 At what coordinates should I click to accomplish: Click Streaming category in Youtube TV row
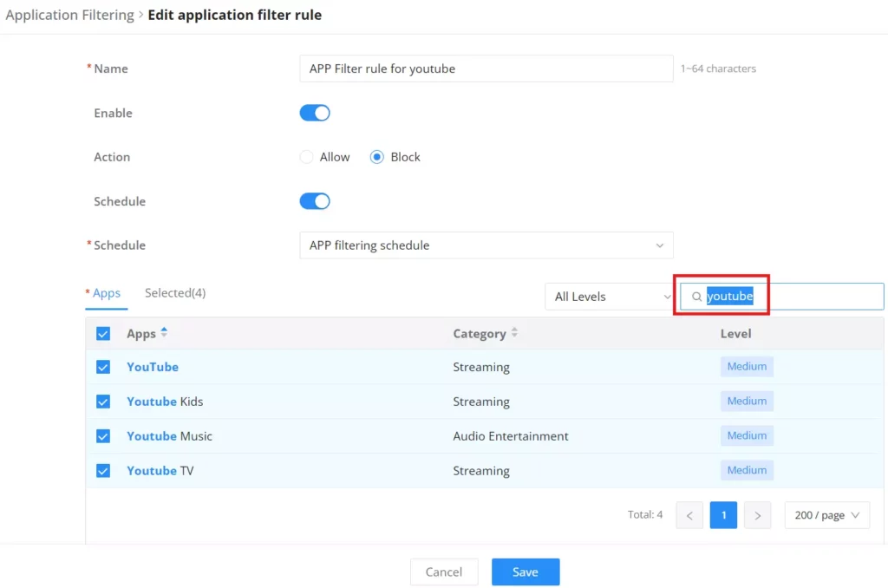(x=480, y=471)
